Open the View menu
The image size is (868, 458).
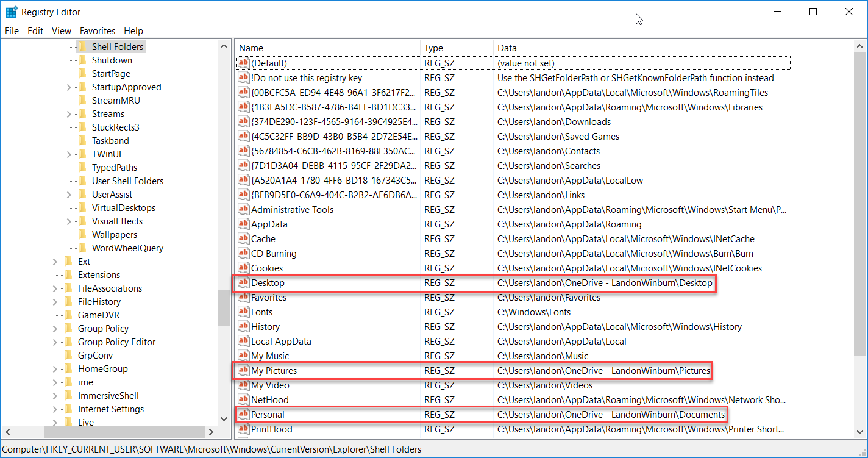tap(61, 30)
